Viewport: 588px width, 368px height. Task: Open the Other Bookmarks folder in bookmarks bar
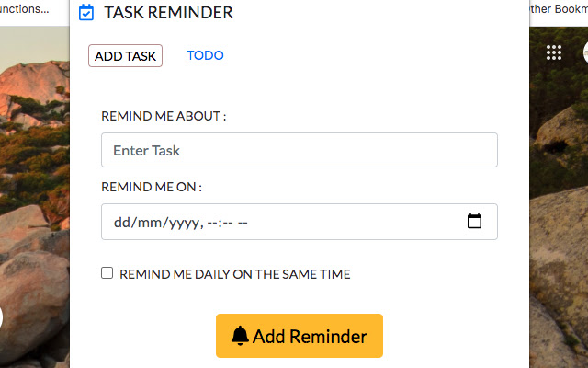[559, 9]
